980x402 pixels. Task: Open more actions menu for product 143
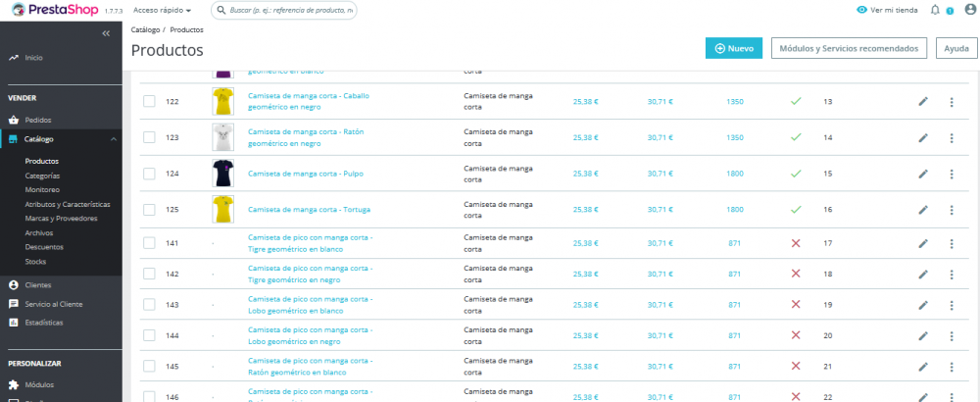[x=952, y=305]
